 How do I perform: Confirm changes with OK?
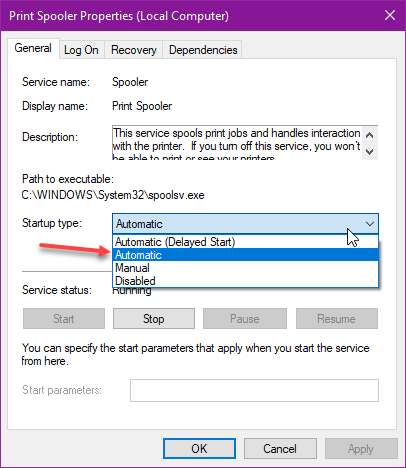[x=199, y=449]
